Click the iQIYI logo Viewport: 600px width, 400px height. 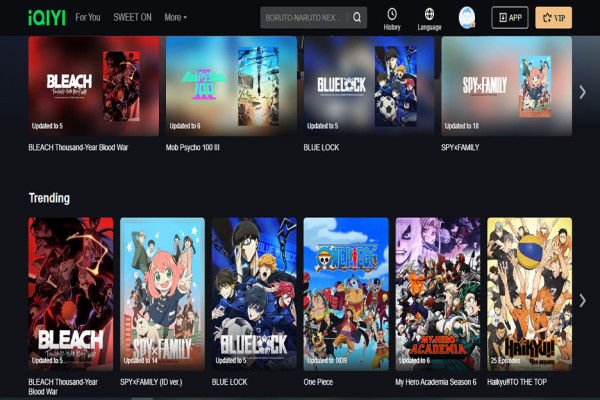[x=47, y=18]
